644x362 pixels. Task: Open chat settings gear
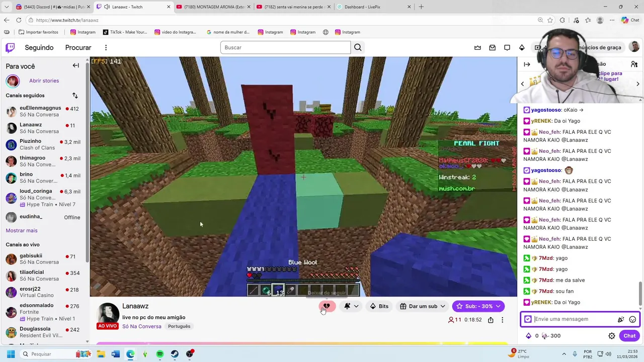(612, 336)
